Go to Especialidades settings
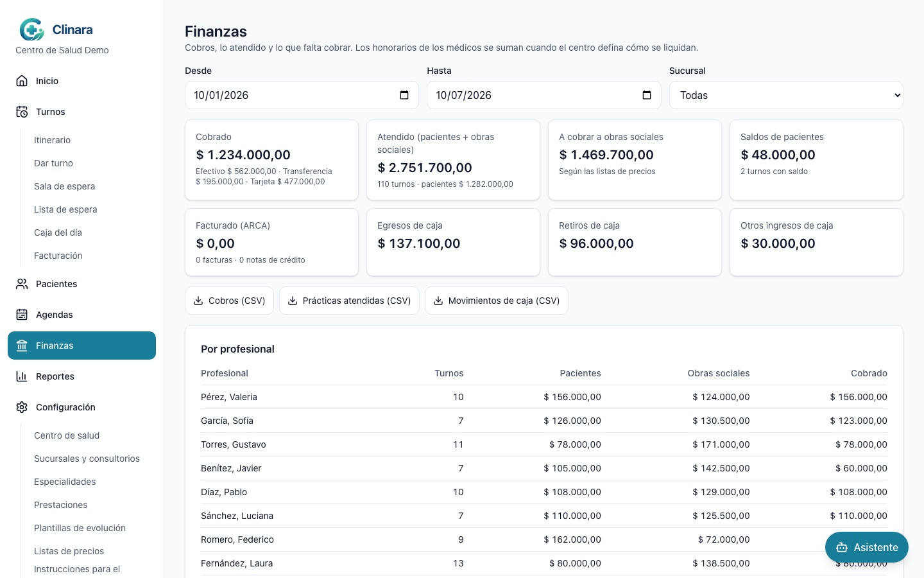This screenshot has width=924, height=578. (65, 482)
